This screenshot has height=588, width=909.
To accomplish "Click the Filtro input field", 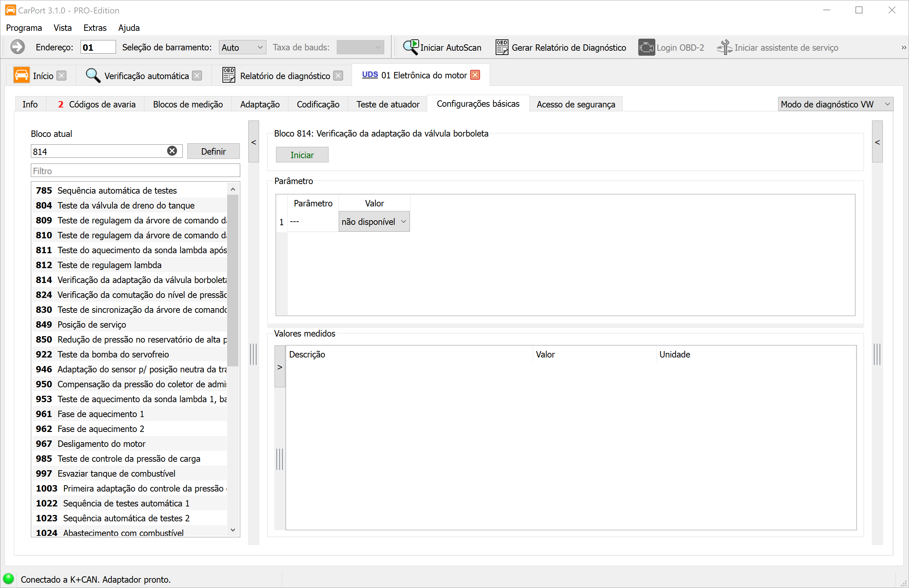I will pyautogui.click(x=135, y=171).
